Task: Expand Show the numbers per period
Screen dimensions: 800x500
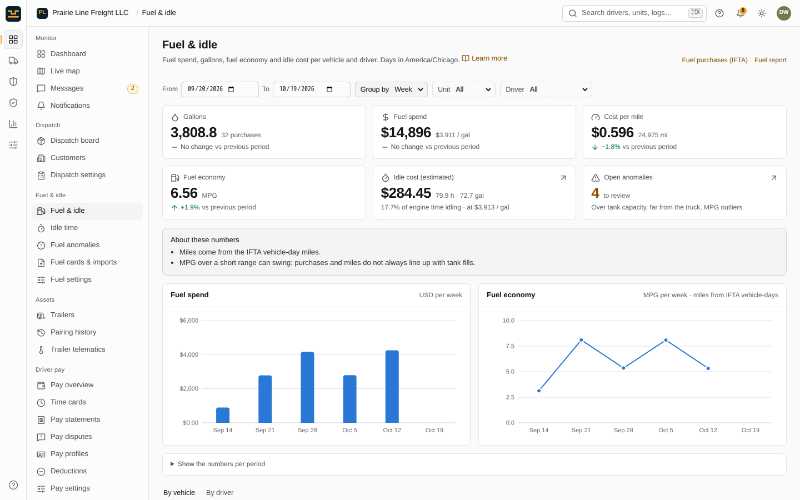Action: click(x=474, y=464)
